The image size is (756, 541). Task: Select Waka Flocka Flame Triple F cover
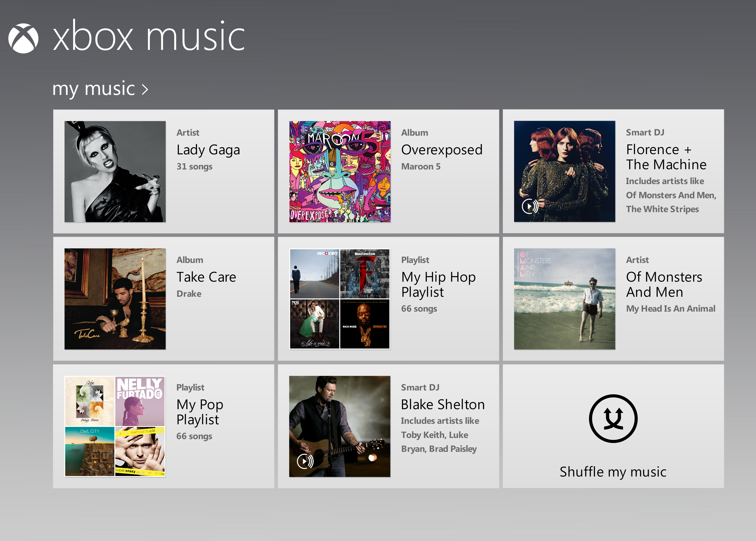point(365,273)
